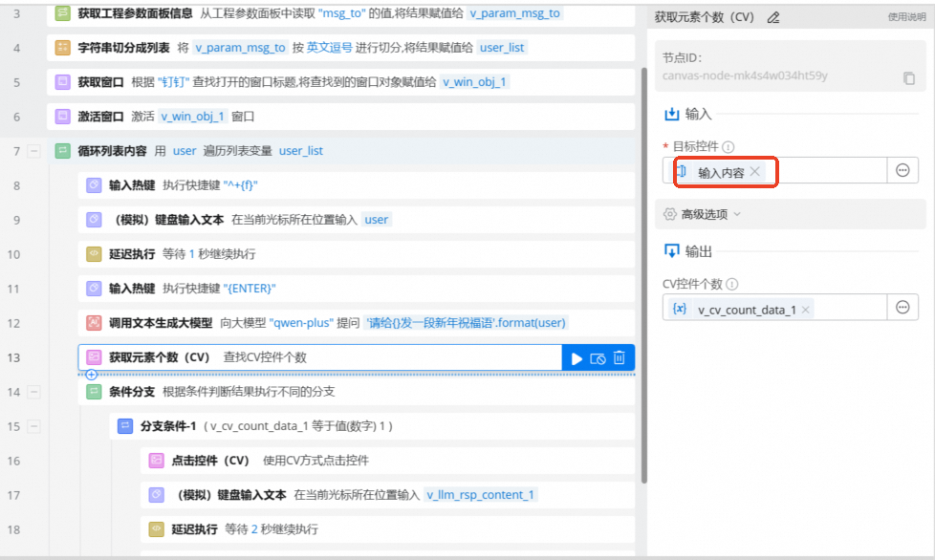Delete the 获取元素个数 (CV) step
935x560 pixels.
point(619,358)
